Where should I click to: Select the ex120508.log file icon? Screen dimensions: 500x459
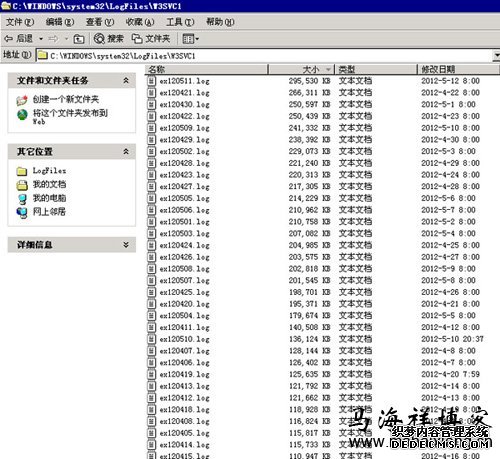(x=151, y=269)
